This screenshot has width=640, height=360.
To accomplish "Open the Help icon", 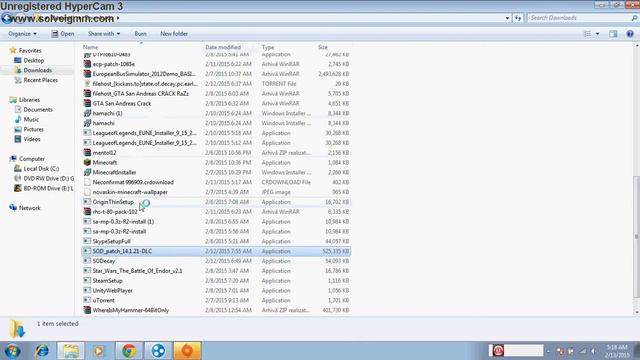I will coord(630,34).
